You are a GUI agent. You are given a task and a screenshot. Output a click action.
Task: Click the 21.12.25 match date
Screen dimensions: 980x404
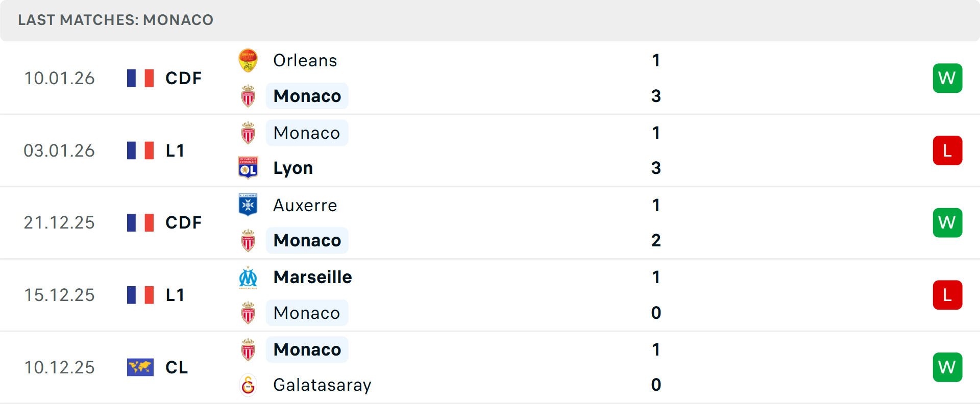[59, 223]
